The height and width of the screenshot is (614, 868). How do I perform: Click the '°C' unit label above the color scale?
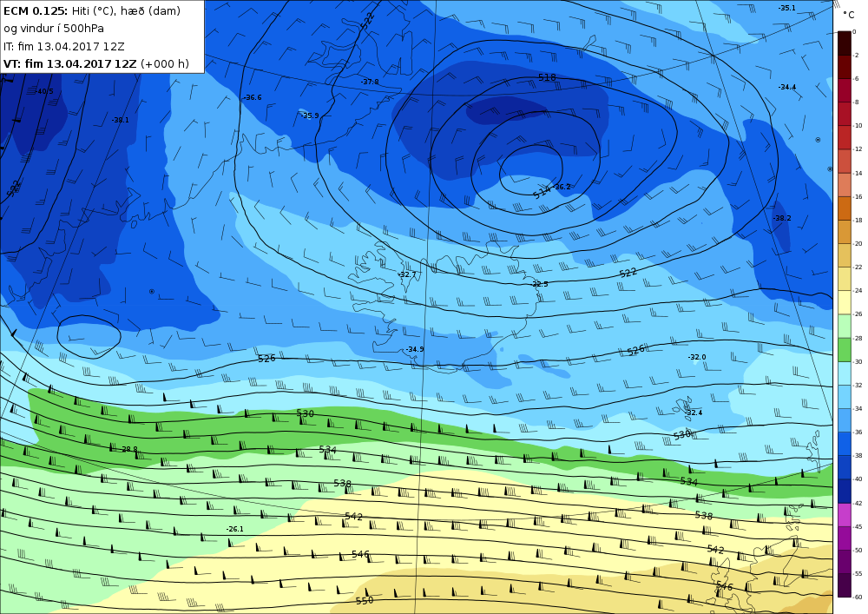(x=849, y=16)
